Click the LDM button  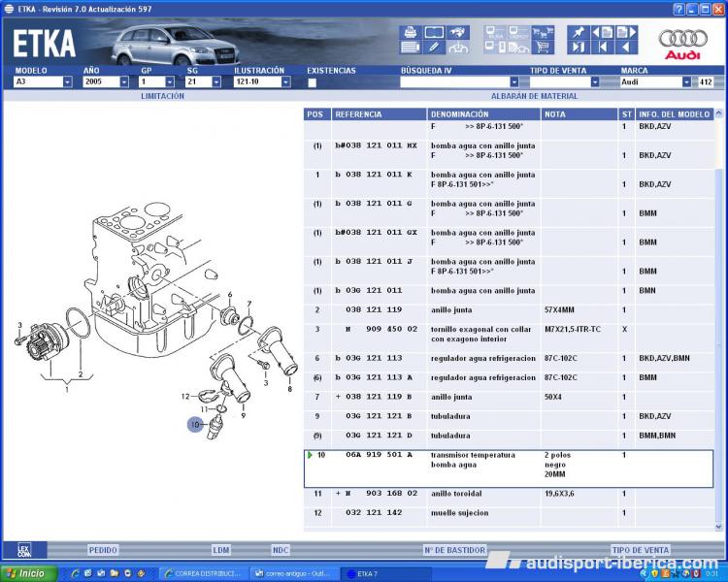tap(221, 550)
